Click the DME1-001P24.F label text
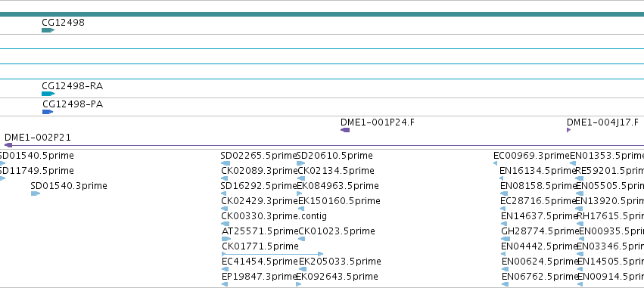 (x=378, y=122)
